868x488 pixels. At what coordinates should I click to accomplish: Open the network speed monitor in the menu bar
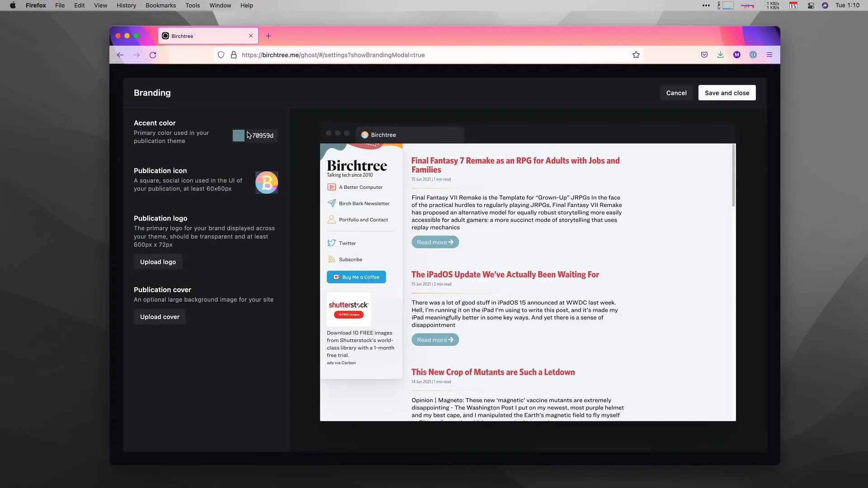click(x=773, y=5)
